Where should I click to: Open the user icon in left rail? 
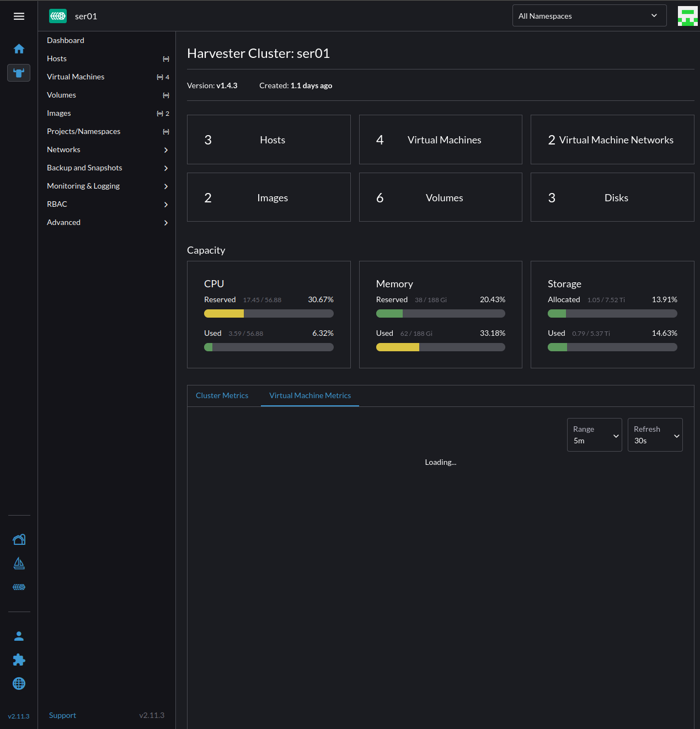tap(19, 636)
